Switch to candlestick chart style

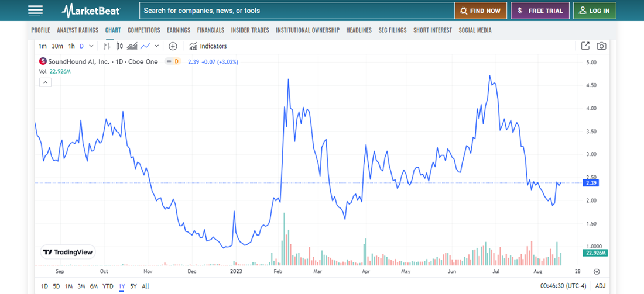[120, 46]
